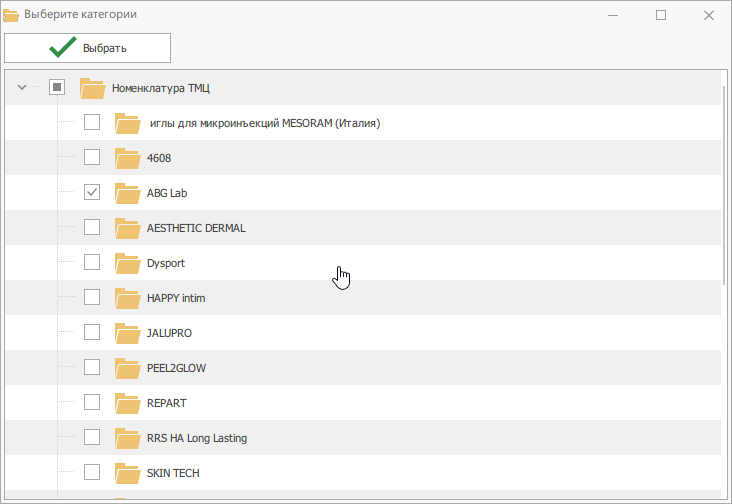Click the folder icon beside иглы для микроинъекций
Screen dimensions: 732x504
127,123
